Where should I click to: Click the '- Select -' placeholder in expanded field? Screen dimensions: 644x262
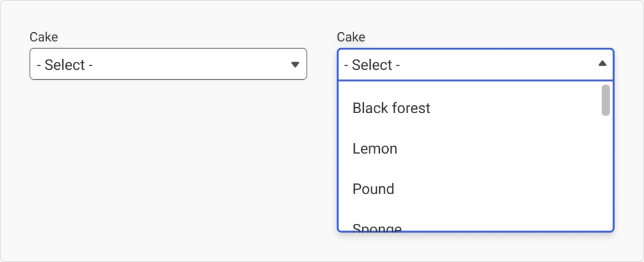371,65
